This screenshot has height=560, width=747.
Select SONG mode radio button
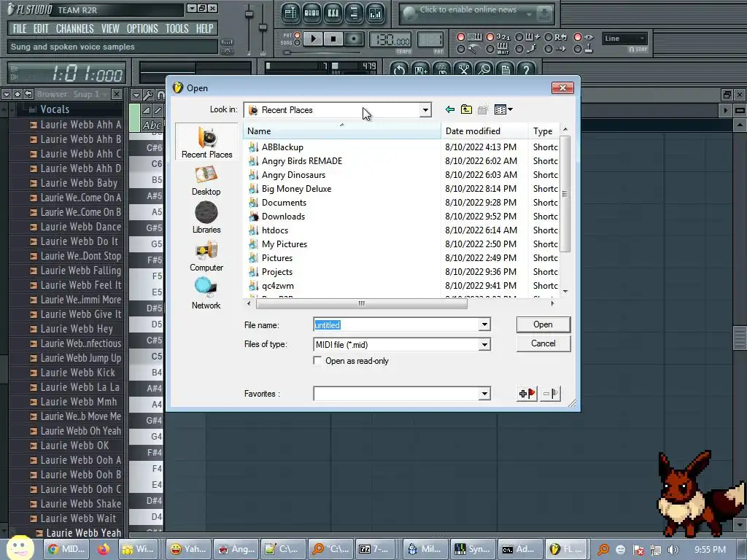(x=298, y=43)
